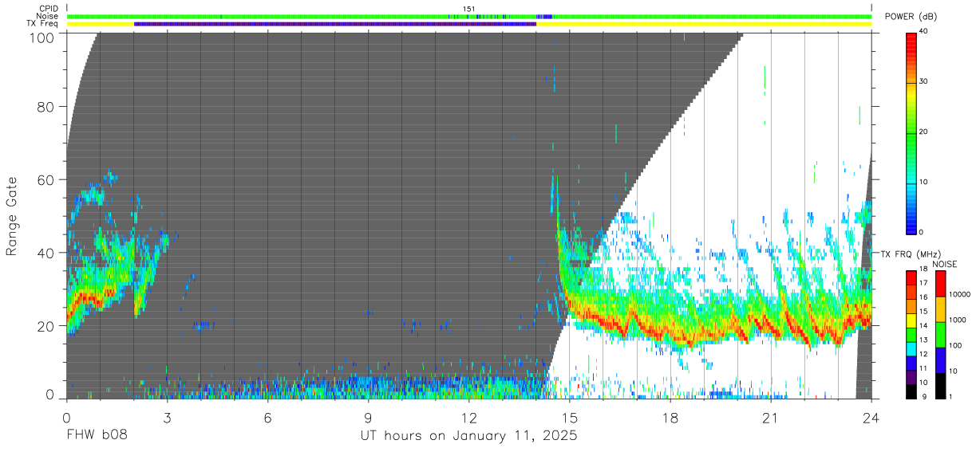Click the 1000 tick on the noise scale
The image size is (980, 452).
click(958, 320)
